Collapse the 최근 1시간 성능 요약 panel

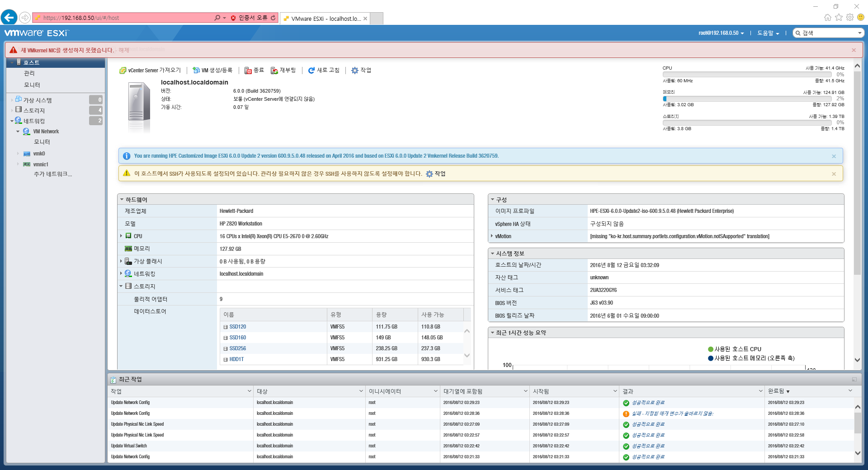tap(493, 333)
